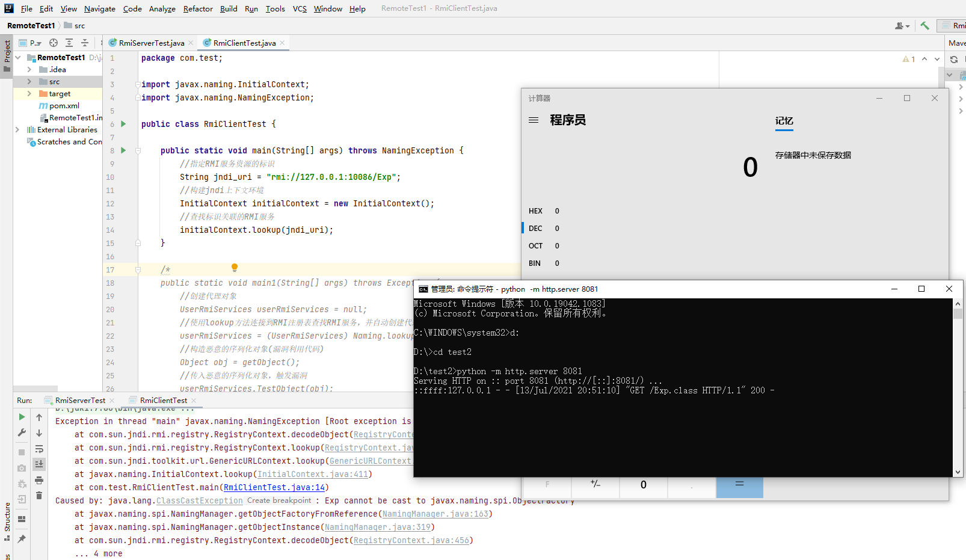Screen dimensions: 966x560
Task: Open the Refactor menu
Action: pos(198,8)
